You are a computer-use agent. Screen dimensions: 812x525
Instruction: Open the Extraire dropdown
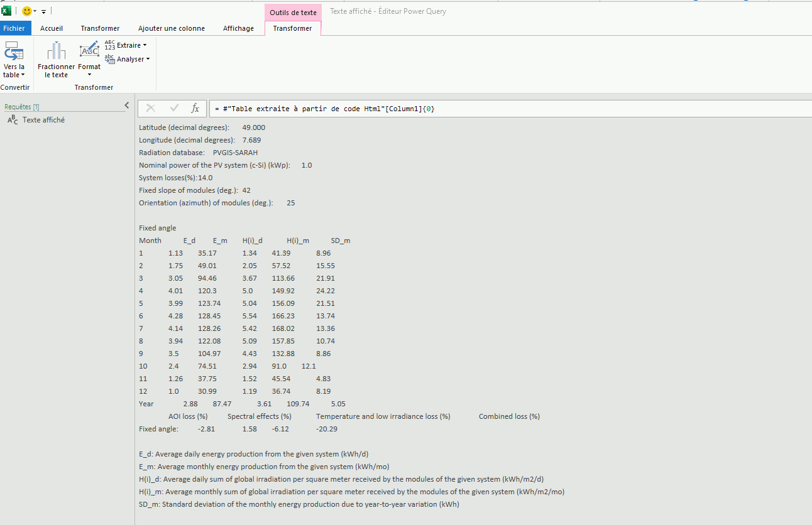pos(126,45)
